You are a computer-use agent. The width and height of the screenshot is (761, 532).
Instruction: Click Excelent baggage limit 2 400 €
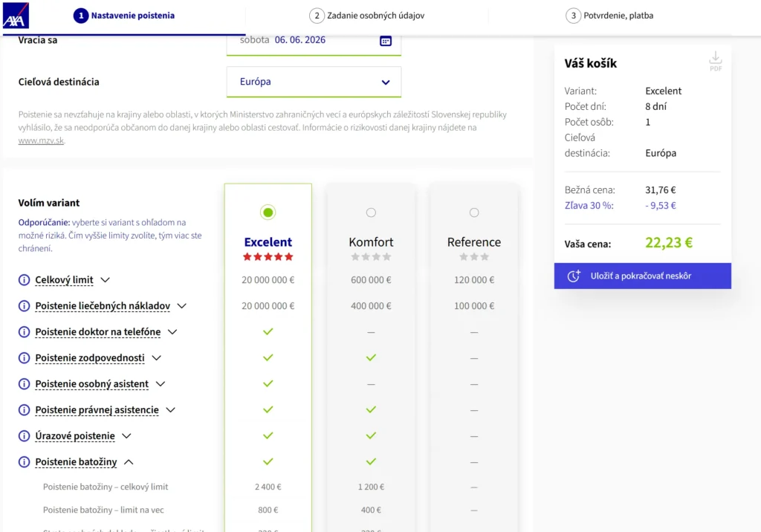(268, 487)
